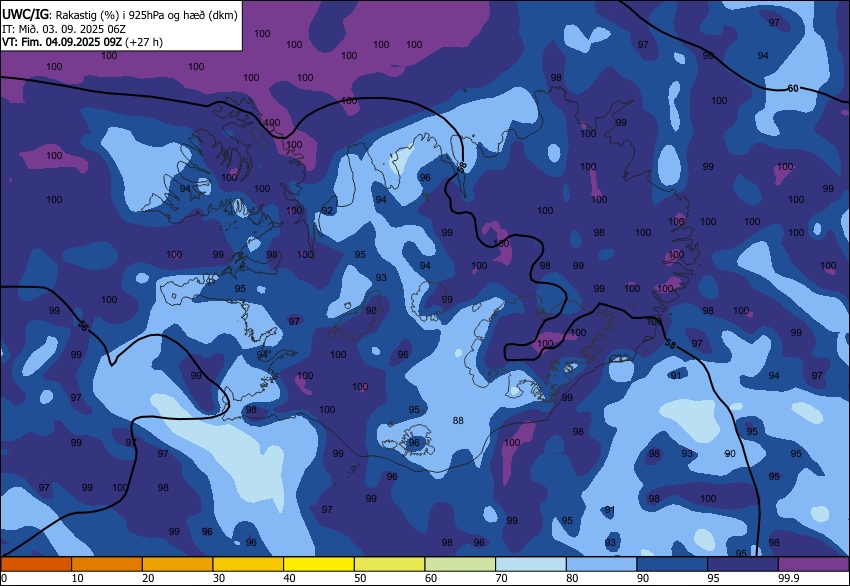Click the humidity value '92' on the map
This screenshot has height=586, width=850.
pos(327,211)
